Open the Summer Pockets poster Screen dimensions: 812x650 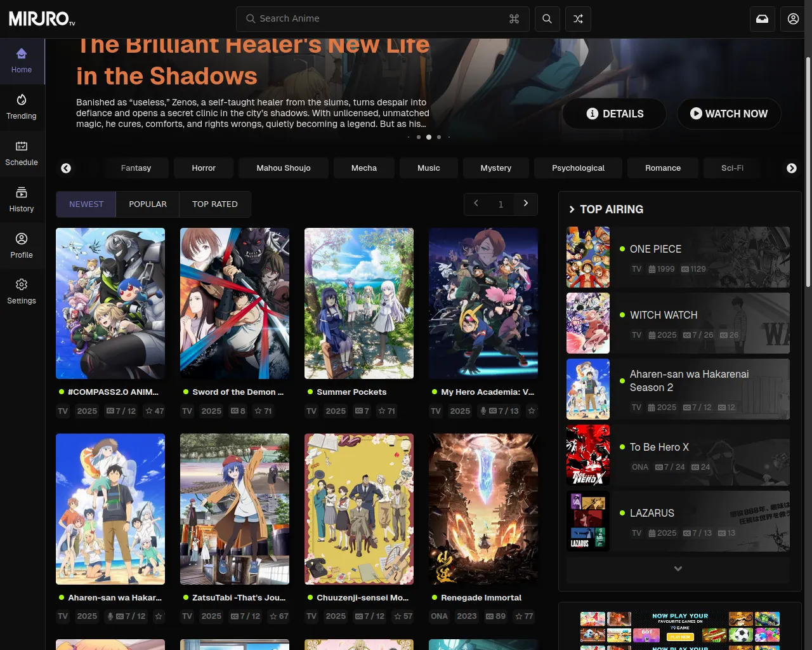(359, 303)
